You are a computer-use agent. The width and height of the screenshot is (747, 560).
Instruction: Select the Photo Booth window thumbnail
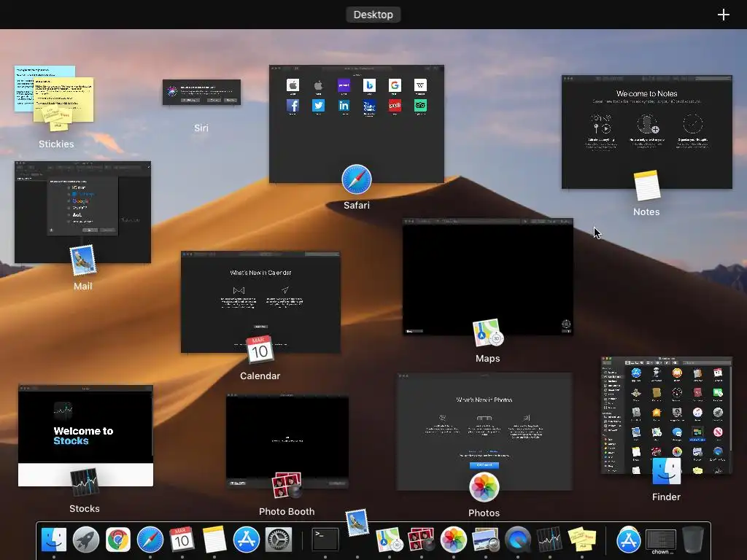[x=287, y=441]
